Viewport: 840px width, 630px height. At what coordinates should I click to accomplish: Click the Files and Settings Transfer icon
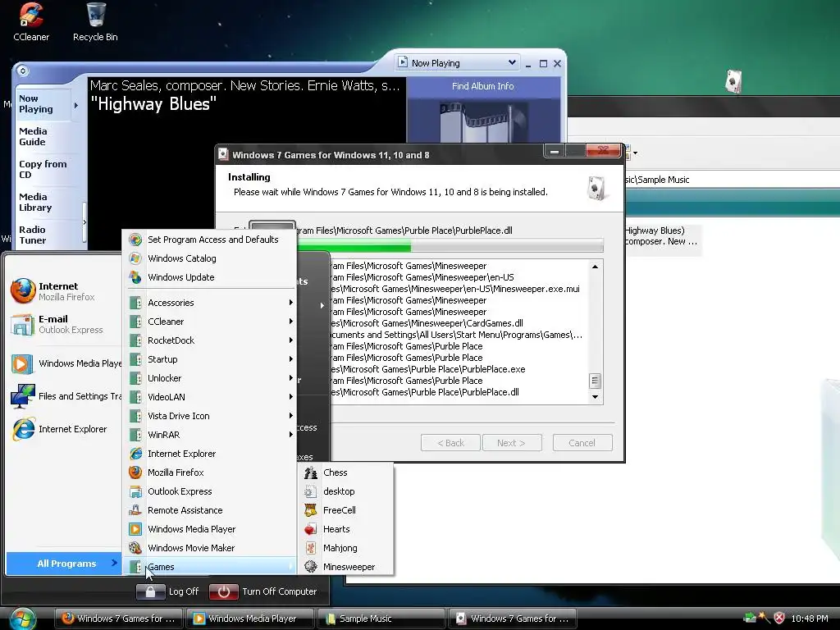click(22, 396)
